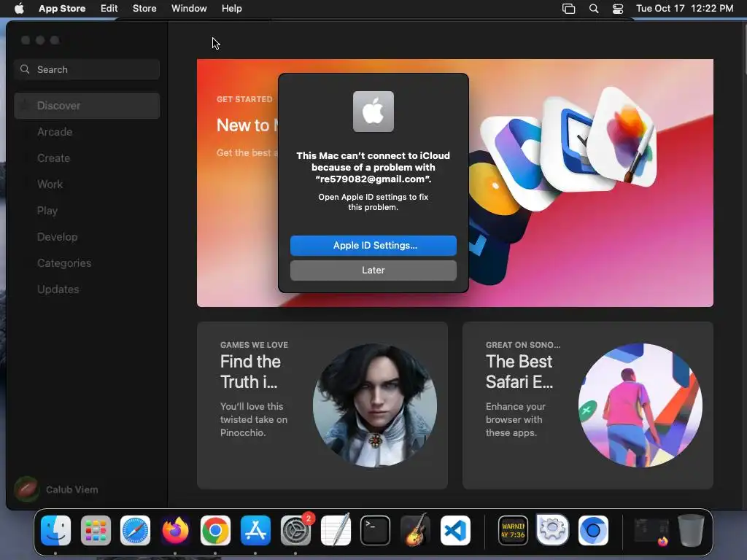This screenshot has height=560, width=747.
Task: Click the Pinocchio game character image
Action: [x=375, y=405]
